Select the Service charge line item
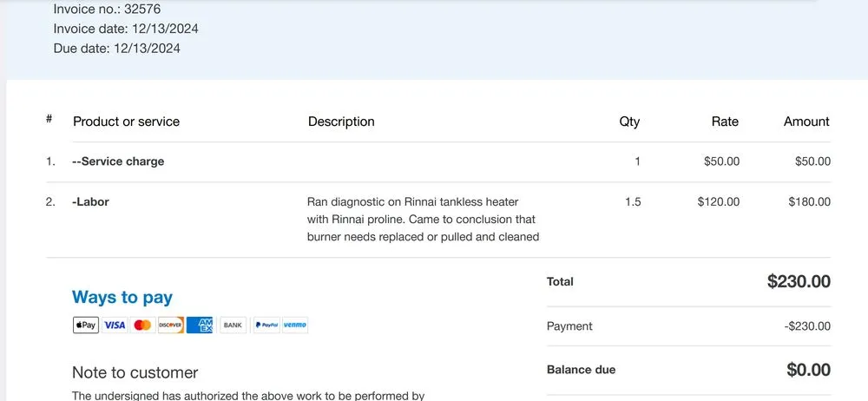Screen dimensions: 868x401 118,161
